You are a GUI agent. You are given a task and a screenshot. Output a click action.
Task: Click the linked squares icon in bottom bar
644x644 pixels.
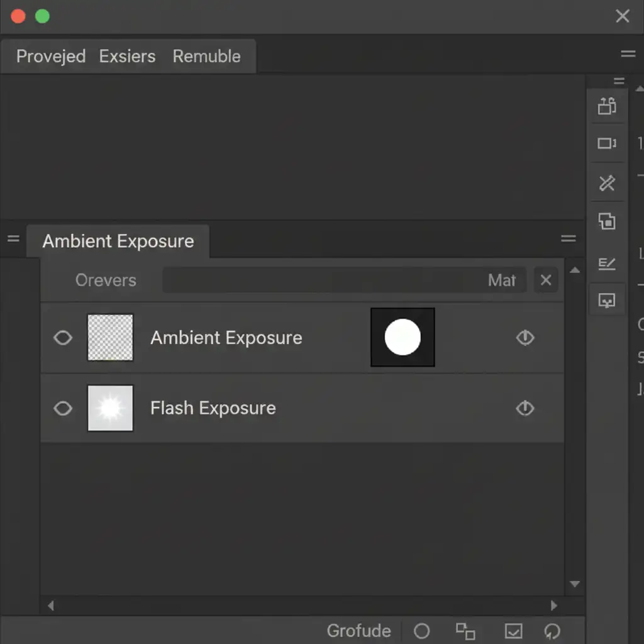coord(465,631)
